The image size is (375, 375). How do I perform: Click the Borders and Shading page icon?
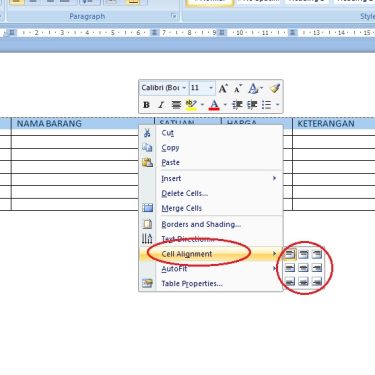[x=147, y=224]
